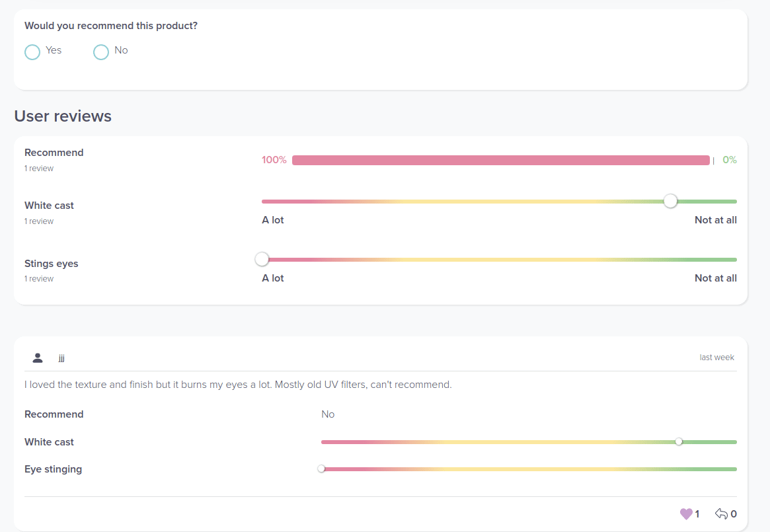Click the reply count next to the arrow

click(x=734, y=513)
